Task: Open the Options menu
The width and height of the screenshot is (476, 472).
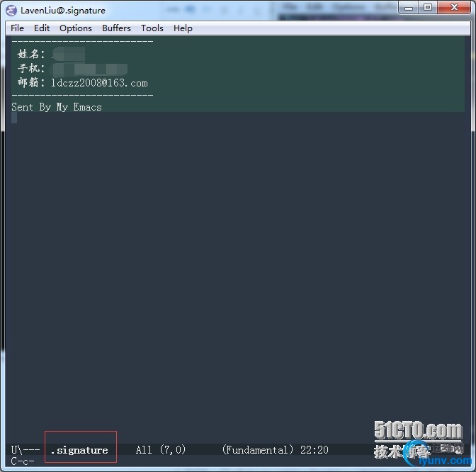Action: (x=76, y=28)
